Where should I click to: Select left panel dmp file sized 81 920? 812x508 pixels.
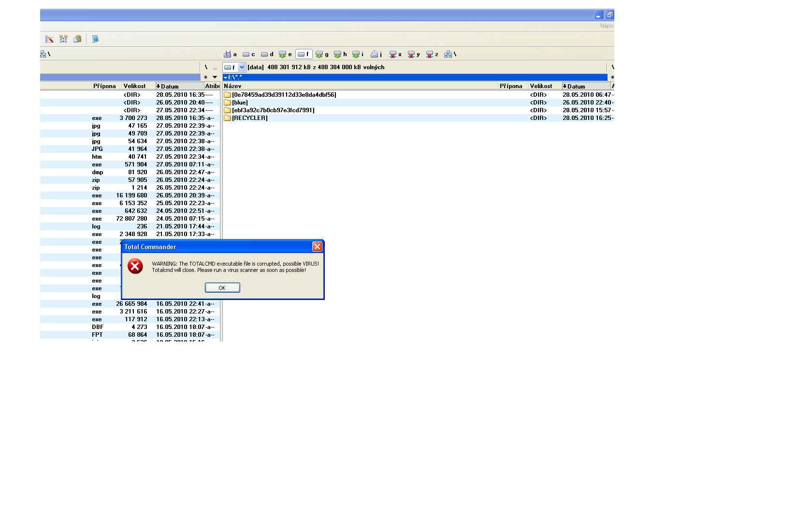[x=130, y=172]
